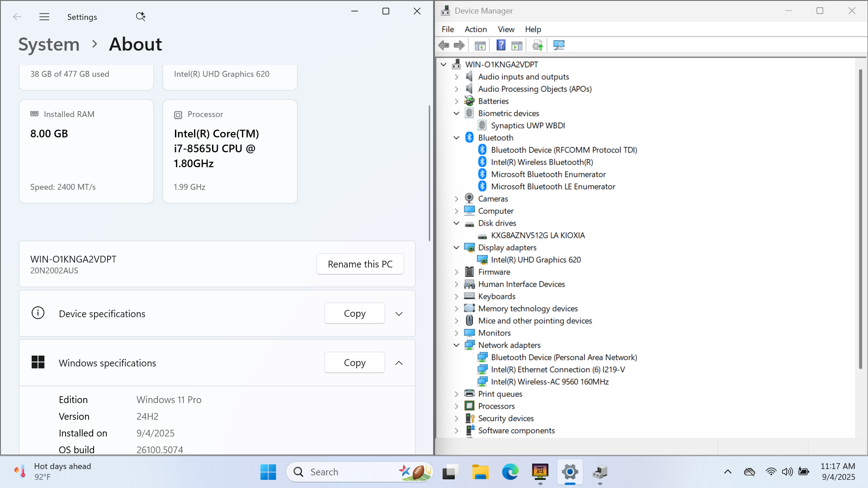
Task: Click the Settings page vertical scrollbar
Action: (x=429, y=173)
